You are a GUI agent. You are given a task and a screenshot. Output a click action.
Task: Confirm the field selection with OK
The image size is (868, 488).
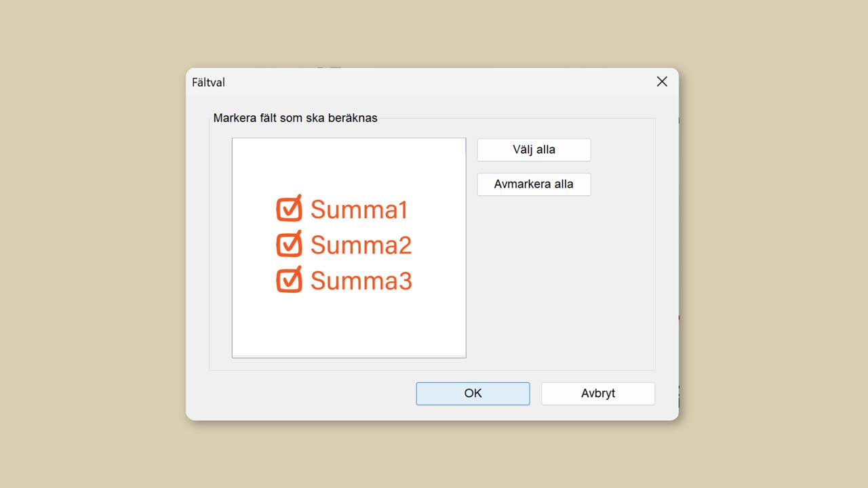point(473,394)
